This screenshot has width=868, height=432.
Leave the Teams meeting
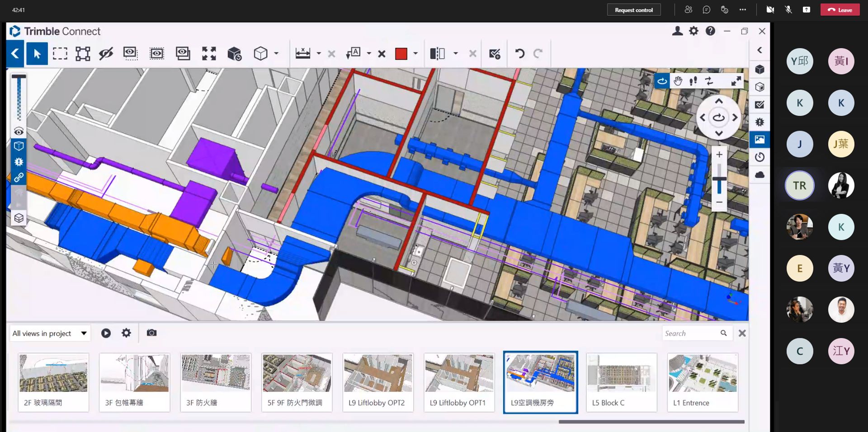point(840,10)
